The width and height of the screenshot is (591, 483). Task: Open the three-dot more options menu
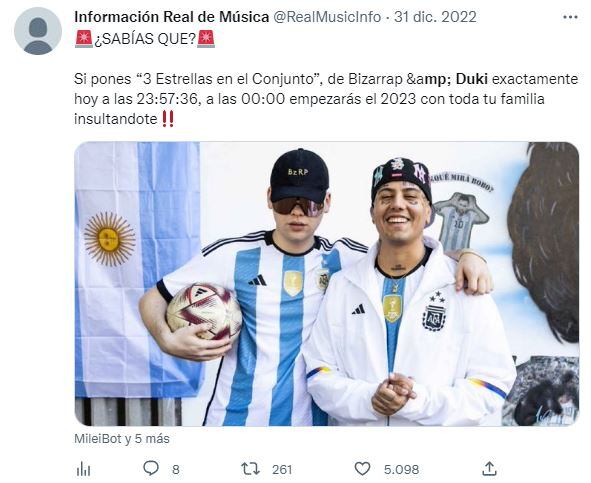570,17
